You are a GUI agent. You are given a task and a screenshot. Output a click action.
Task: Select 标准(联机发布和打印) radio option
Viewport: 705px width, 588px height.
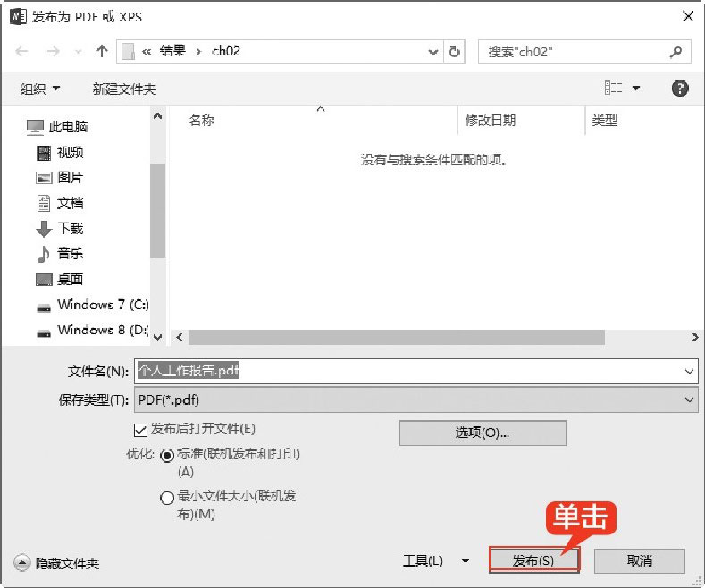pos(167,456)
